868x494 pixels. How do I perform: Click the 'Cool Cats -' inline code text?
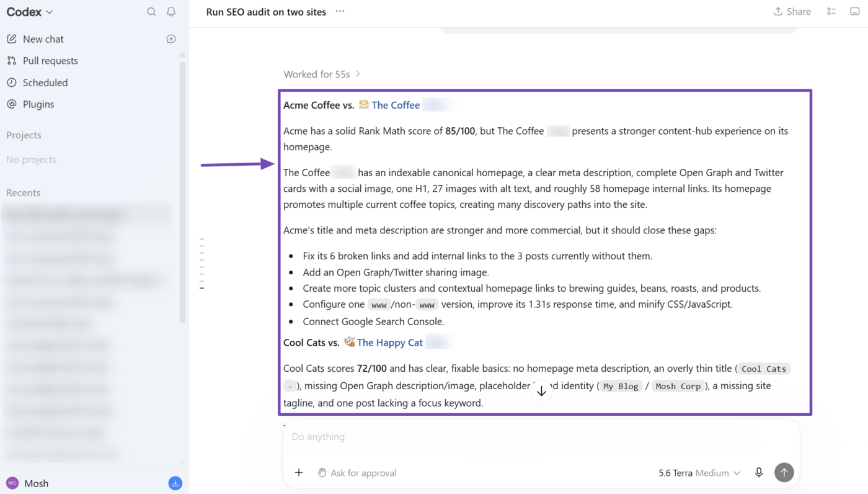(764, 369)
